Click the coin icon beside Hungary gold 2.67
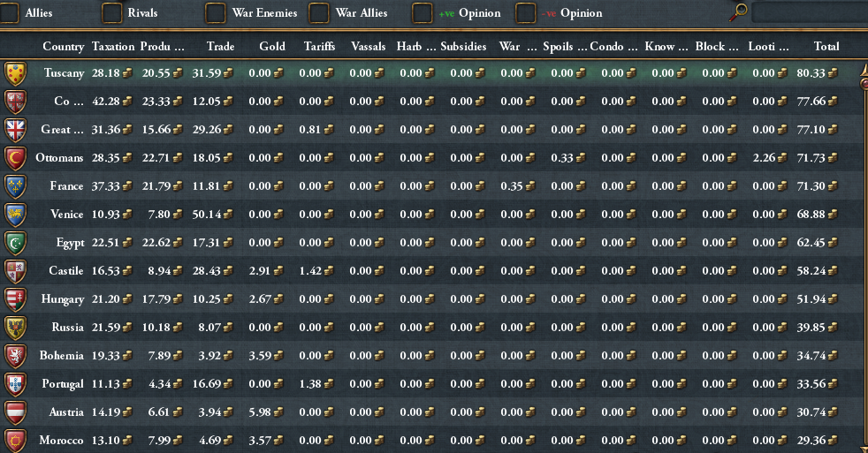This screenshot has width=868, height=453. tap(278, 299)
